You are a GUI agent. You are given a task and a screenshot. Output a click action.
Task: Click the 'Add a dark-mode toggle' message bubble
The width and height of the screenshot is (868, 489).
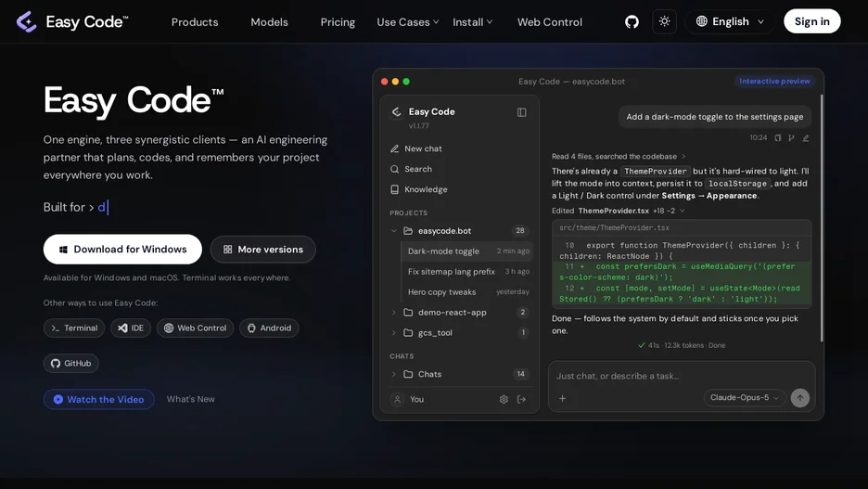(715, 117)
